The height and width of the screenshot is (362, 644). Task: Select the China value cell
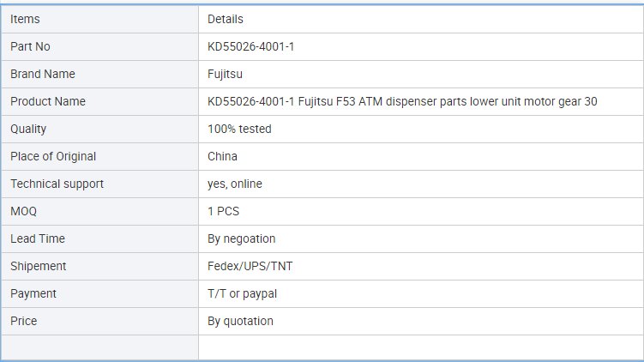click(421, 156)
